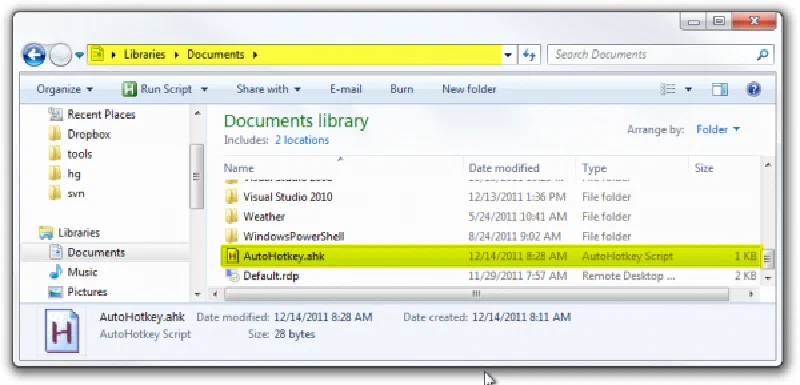The width and height of the screenshot is (800, 385).
Task: Click the horizontal scroll left arrow
Action: click(x=215, y=294)
